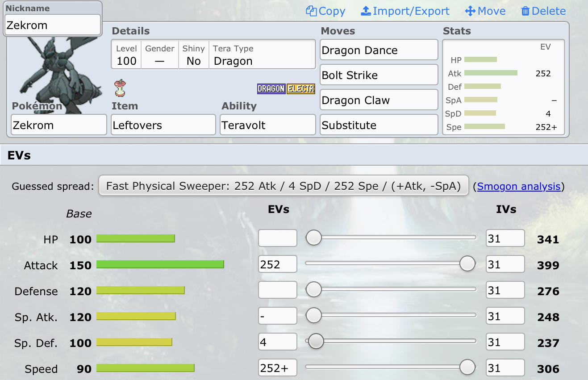Click the Ability field showing Teravolt
This screenshot has width=588, height=380.
pyautogui.click(x=268, y=125)
